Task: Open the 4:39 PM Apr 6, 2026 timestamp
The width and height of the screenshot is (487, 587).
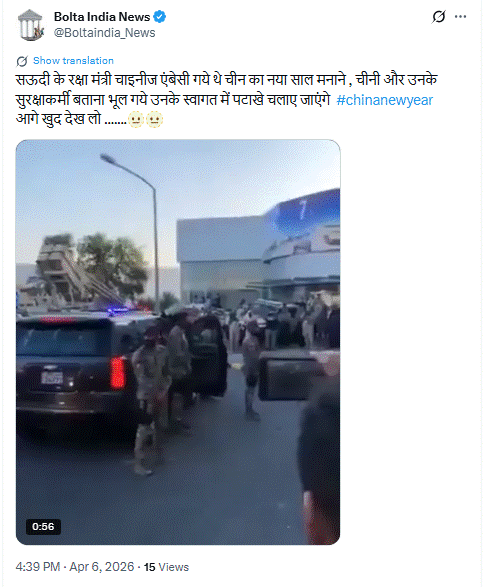Action: tap(74, 567)
